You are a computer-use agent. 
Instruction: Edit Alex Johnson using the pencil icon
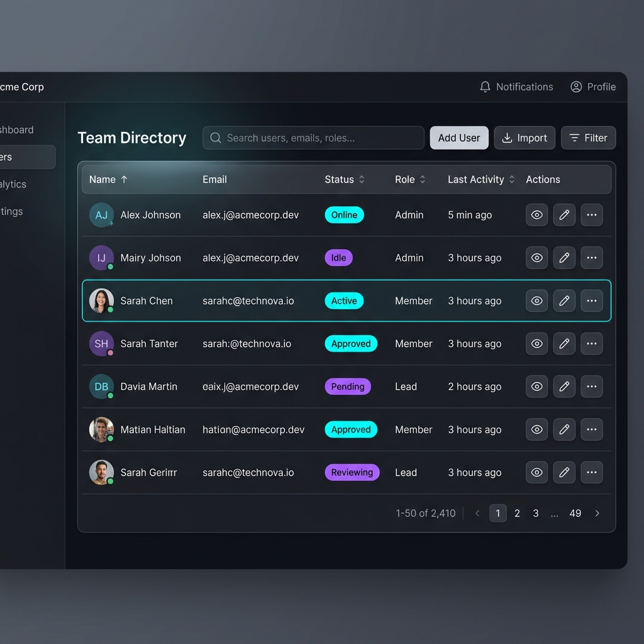564,214
